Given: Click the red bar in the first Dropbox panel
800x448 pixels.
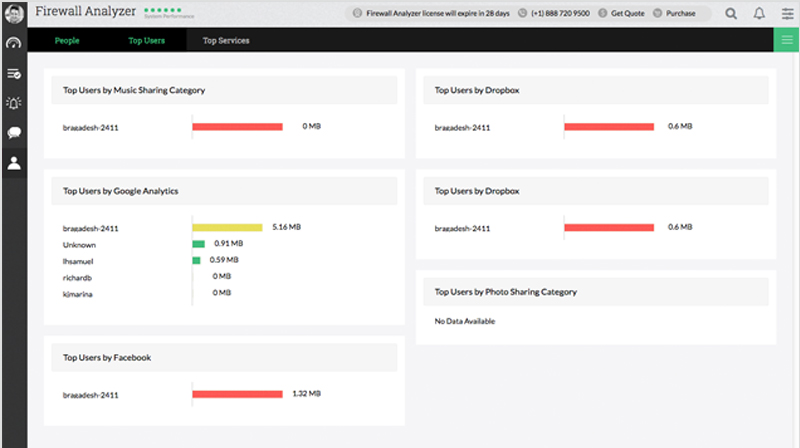Looking at the screenshot, I should coord(609,127).
